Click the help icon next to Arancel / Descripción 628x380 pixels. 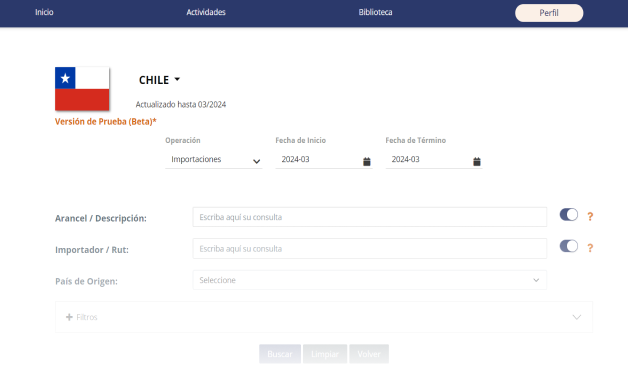point(590,217)
